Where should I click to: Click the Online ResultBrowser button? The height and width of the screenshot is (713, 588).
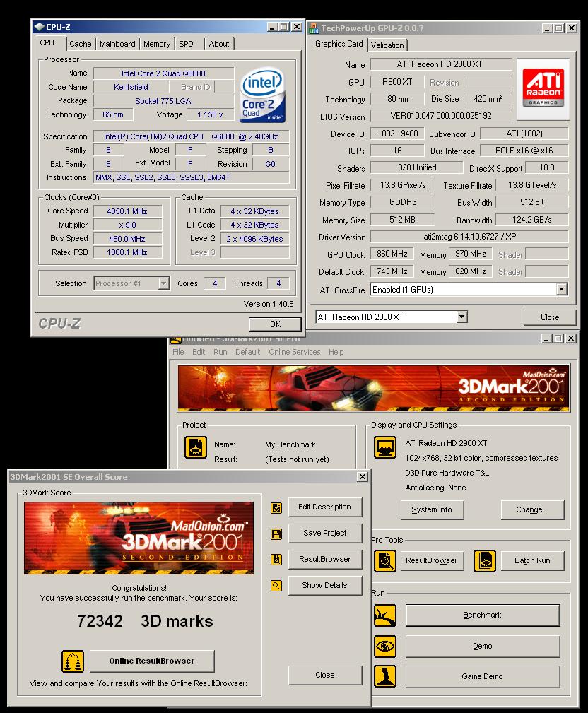[x=152, y=661]
